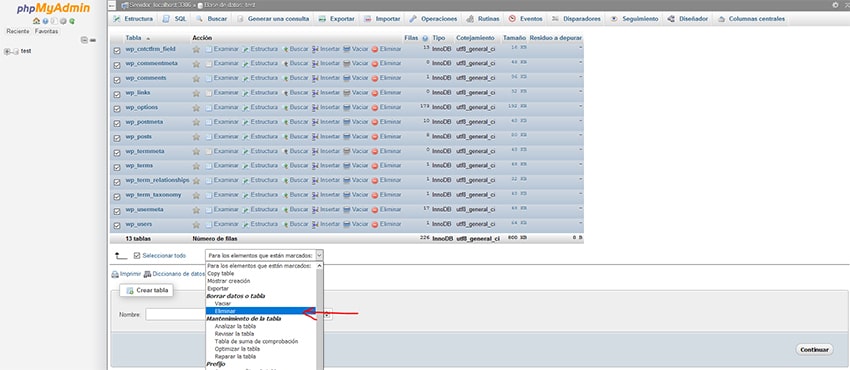
Task: Open the Rutinas tab
Action: pyautogui.click(x=484, y=19)
